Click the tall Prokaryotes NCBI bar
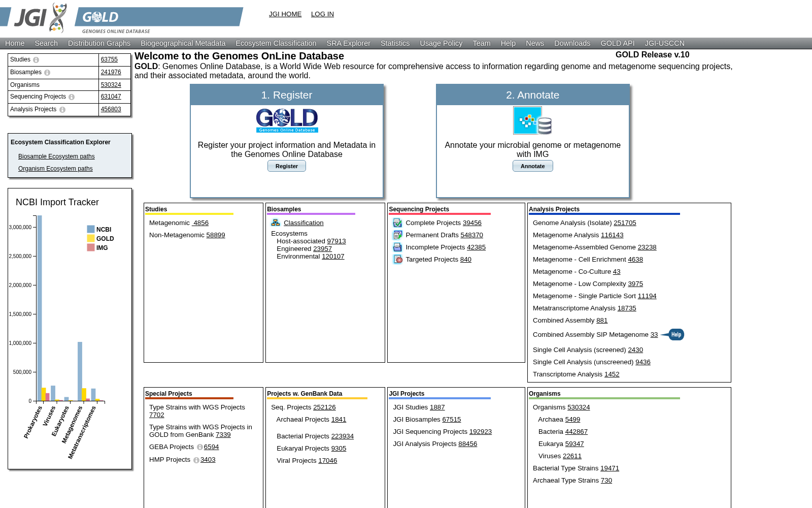The width and height of the screenshot is (812, 508). click(40, 308)
